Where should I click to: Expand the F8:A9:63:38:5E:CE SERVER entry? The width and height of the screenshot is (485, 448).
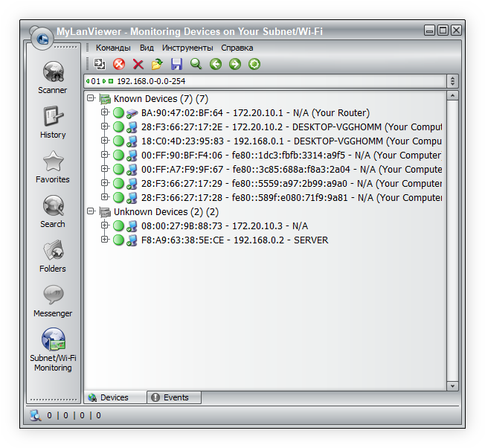click(105, 239)
